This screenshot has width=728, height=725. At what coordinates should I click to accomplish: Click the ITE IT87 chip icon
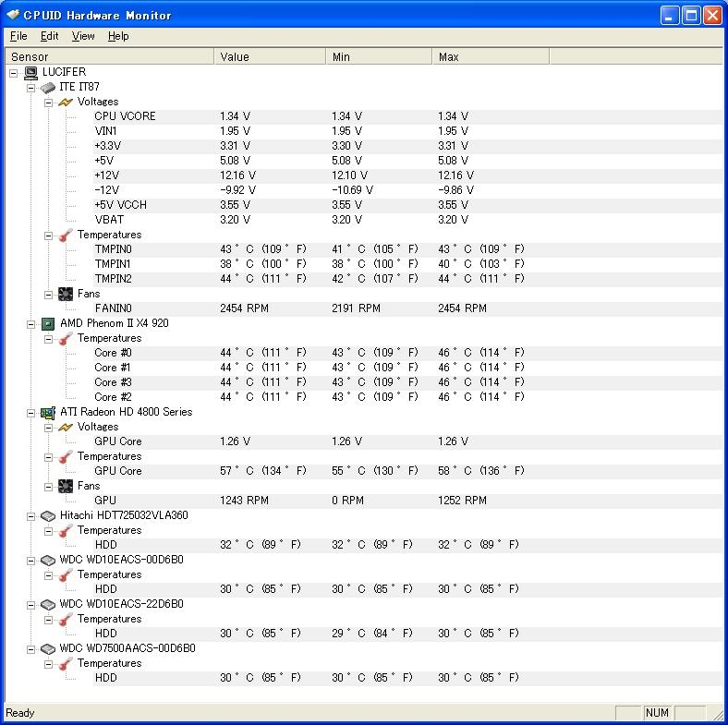click(x=48, y=87)
